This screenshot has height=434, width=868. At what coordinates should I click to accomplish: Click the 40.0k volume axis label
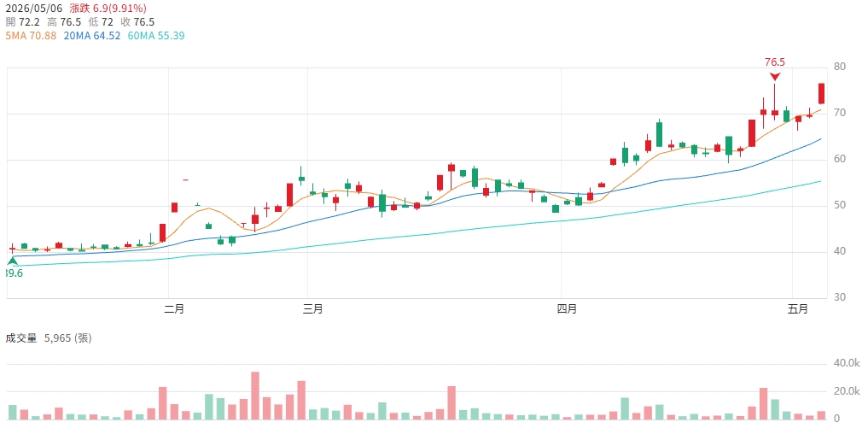click(x=845, y=364)
